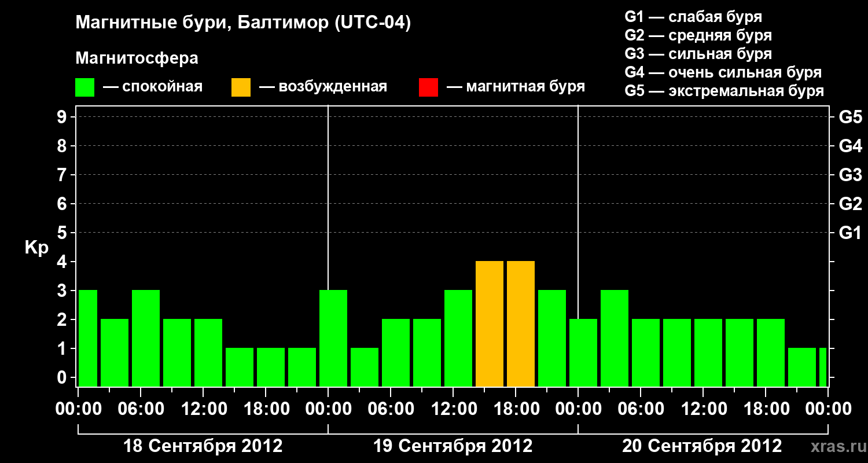Click the '18:00' time label for 19 September
868x463 pixels.
pos(516,409)
